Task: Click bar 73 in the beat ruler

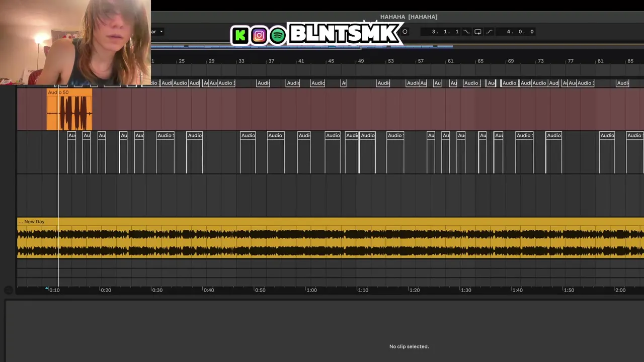Action: pyautogui.click(x=540, y=61)
